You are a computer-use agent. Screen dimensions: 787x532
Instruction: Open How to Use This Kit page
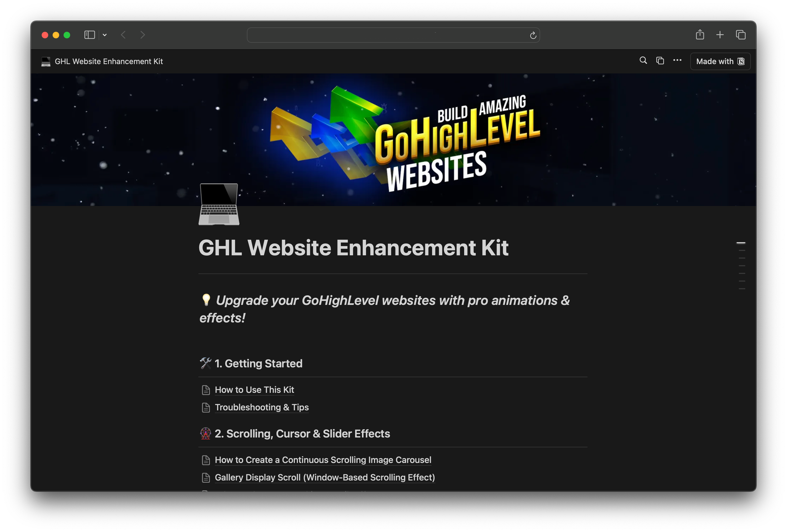tap(254, 389)
